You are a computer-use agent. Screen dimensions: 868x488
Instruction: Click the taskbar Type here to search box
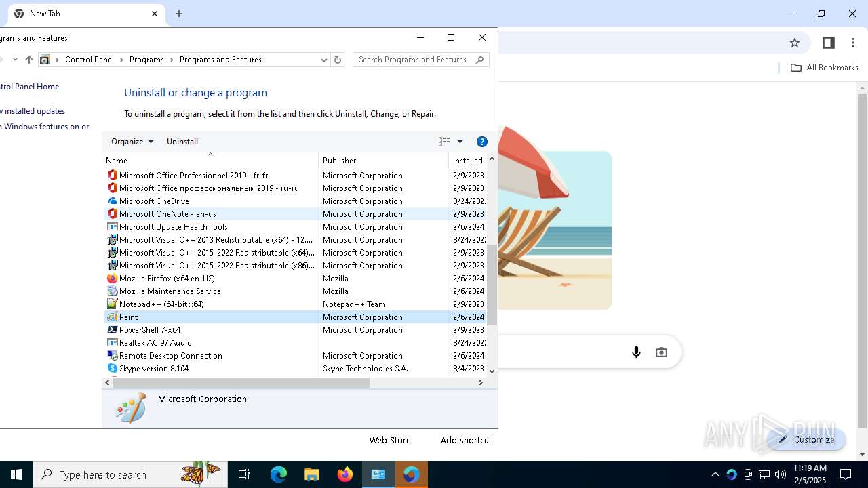pos(130,474)
